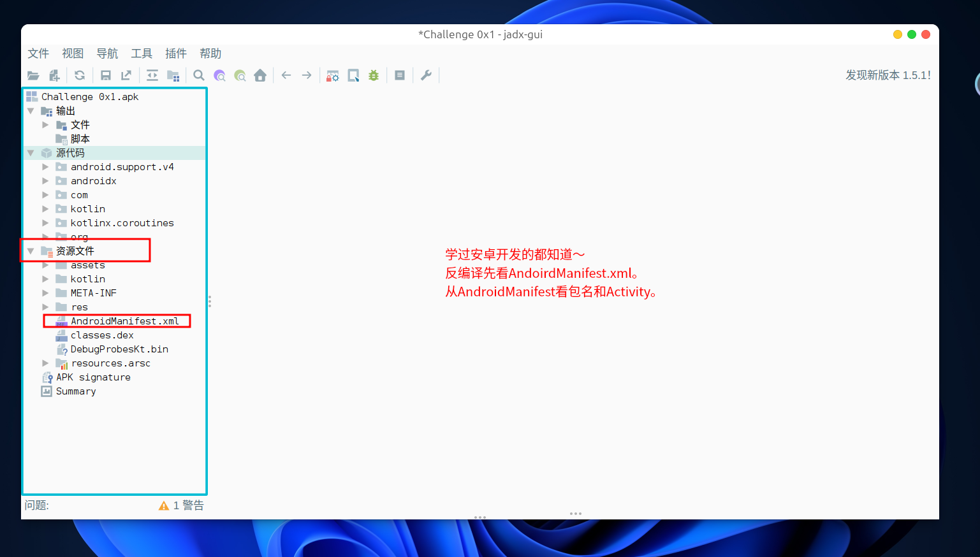Screen dimensions: 980x557
Task: Toggle sync with editor toolbar button
Action: pos(152,76)
